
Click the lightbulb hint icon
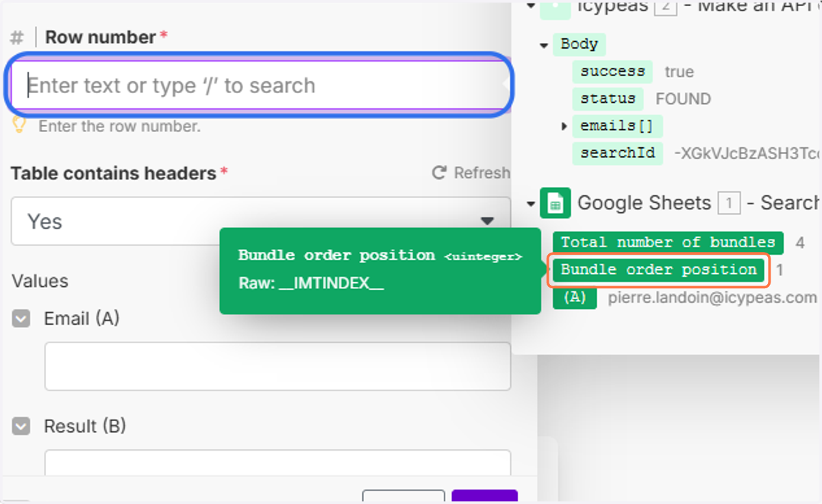click(19, 125)
